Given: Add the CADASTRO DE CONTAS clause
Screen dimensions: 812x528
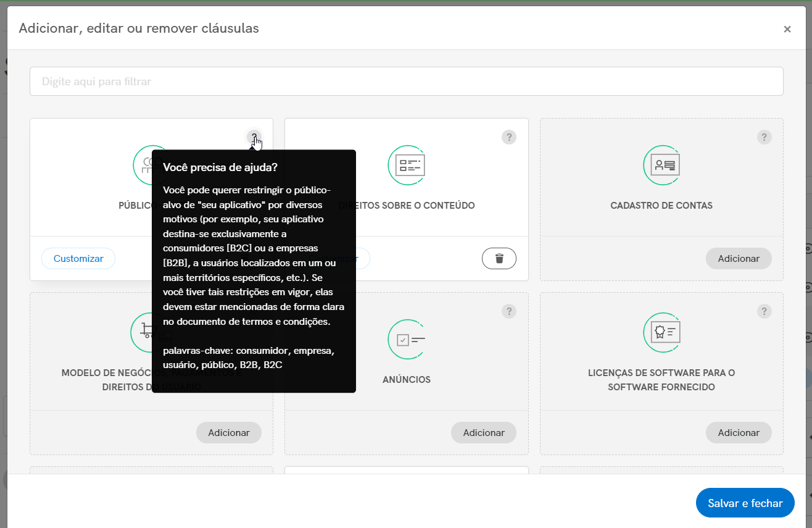Looking at the screenshot, I should (739, 258).
